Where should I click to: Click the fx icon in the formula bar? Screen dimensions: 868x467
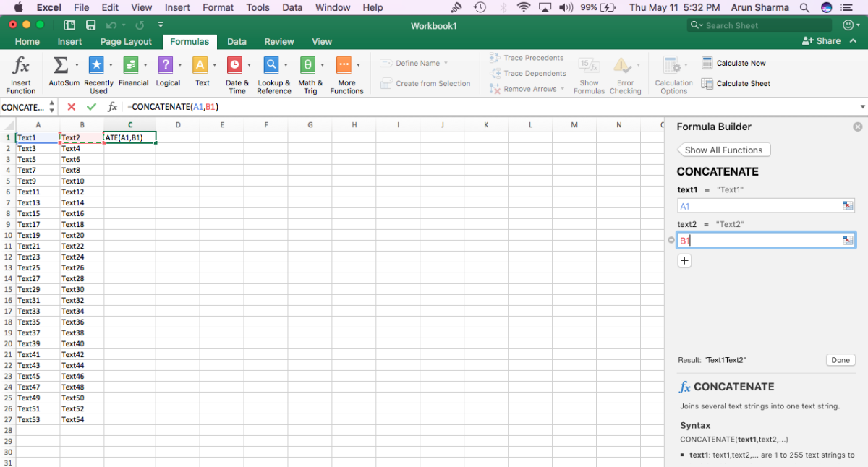[x=112, y=106]
